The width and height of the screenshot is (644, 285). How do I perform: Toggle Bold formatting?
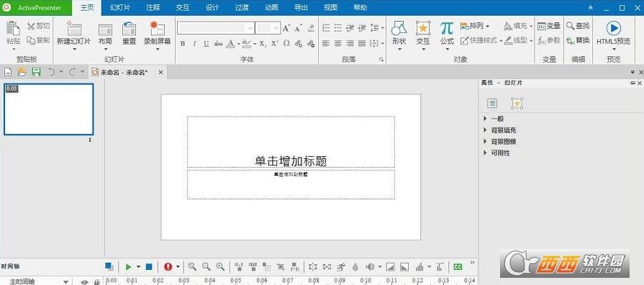pos(183,43)
